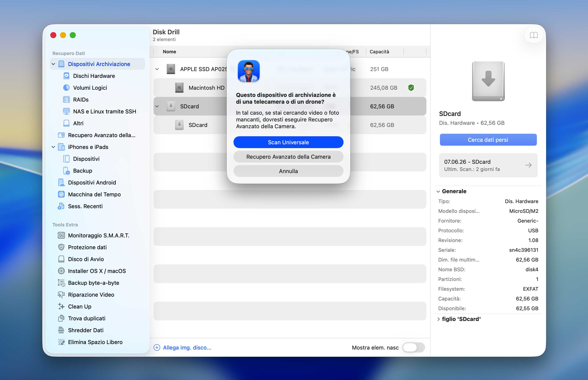
Task: Click the Trova duplicati icon
Action: tap(61, 318)
